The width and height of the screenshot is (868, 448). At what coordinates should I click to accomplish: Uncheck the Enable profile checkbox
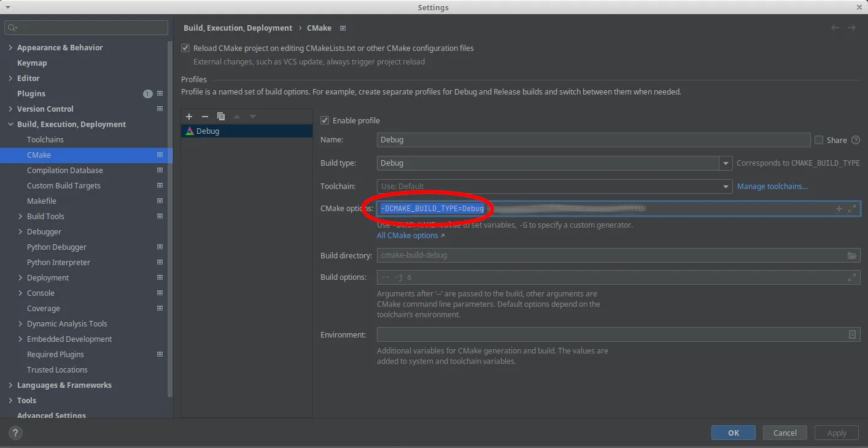(325, 120)
